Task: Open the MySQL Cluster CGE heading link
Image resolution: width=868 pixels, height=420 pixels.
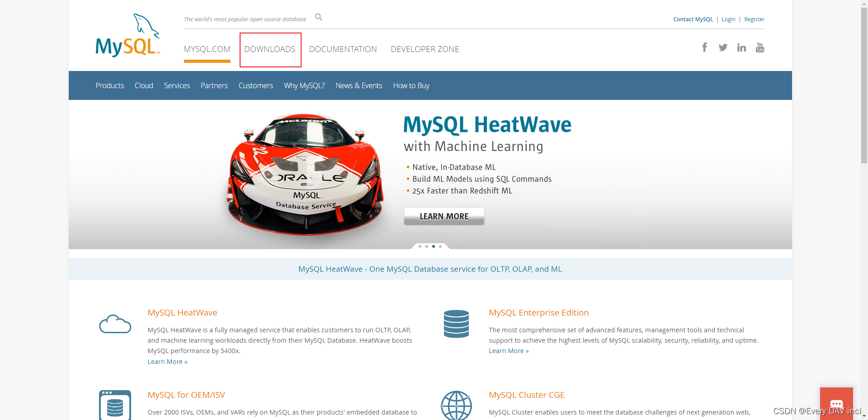Action: 527,395
